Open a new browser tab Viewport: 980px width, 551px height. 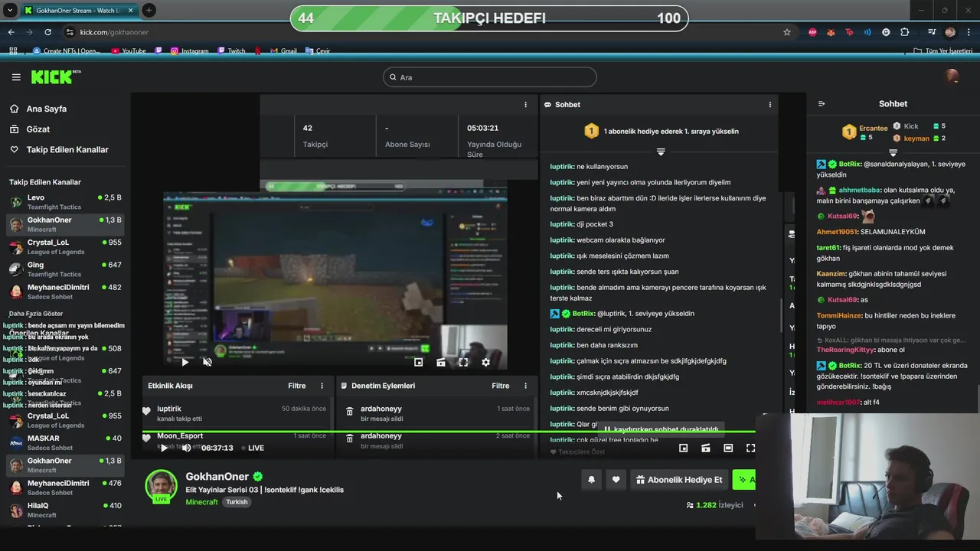pyautogui.click(x=149, y=10)
